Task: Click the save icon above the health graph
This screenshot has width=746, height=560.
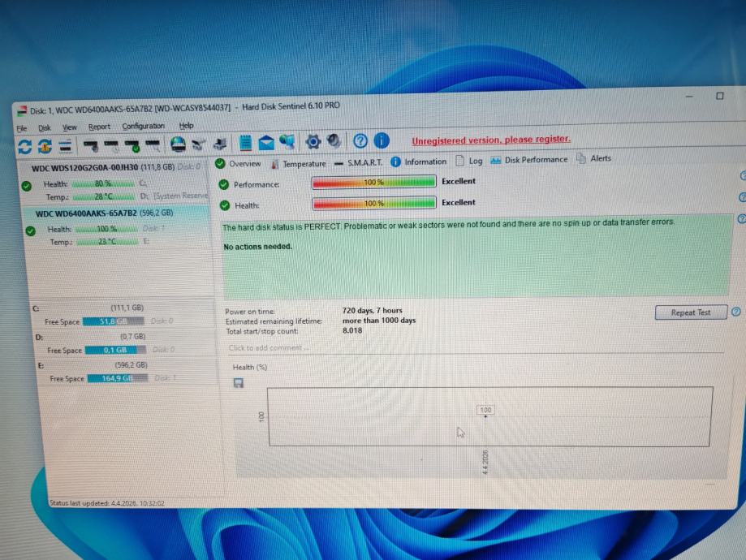Action: pos(239,383)
